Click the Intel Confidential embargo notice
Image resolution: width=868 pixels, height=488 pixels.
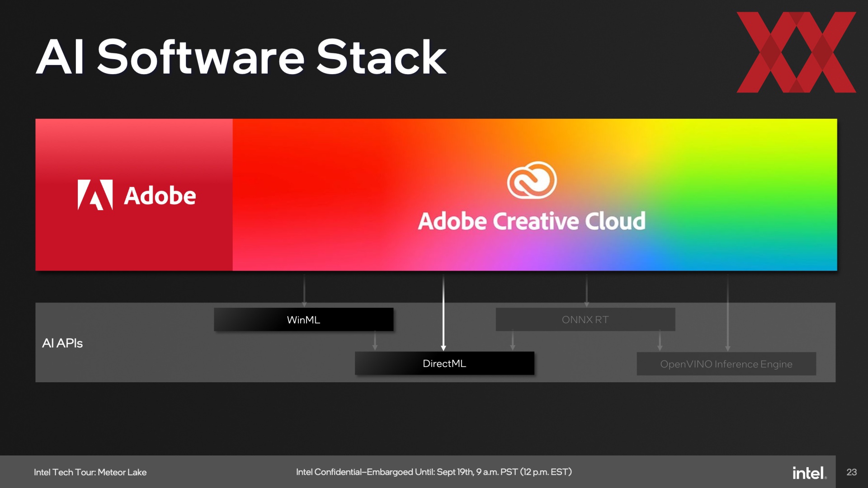[x=434, y=472]
